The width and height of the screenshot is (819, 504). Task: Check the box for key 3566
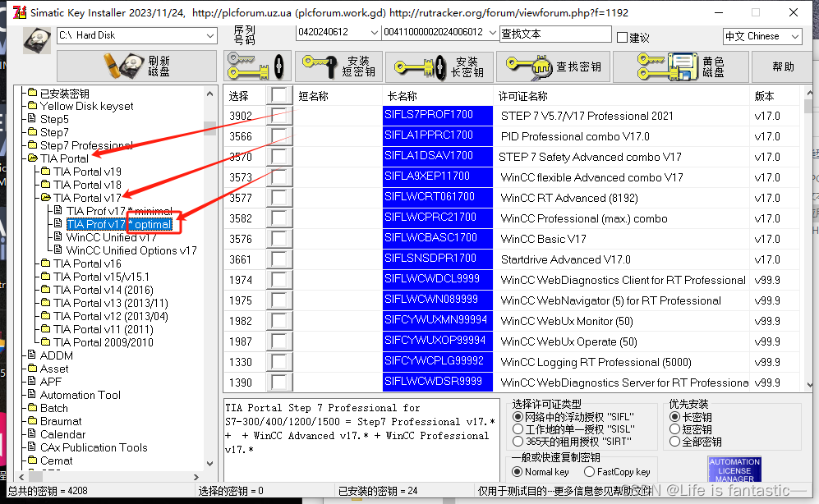coord(279,136)
